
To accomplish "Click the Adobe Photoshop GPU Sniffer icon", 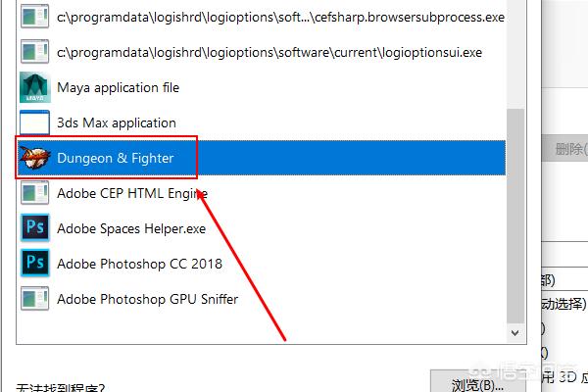I will tap(35, 299).
